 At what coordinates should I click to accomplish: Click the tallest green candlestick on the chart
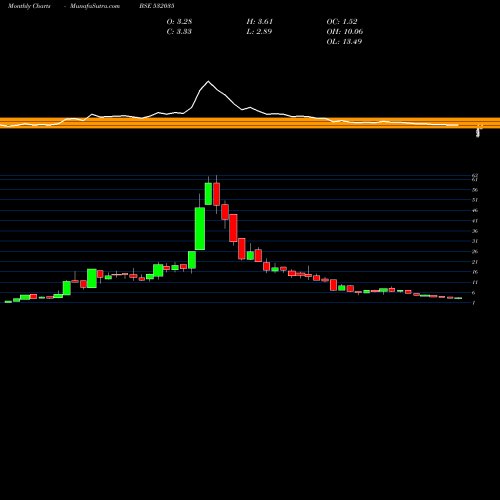[x=200, y=229]
